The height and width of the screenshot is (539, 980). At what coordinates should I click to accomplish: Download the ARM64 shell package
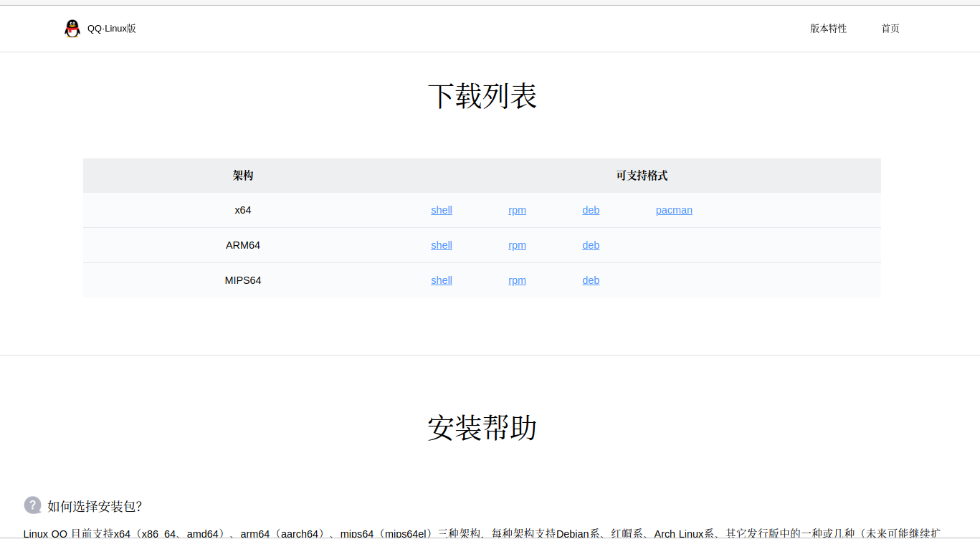[x=442, y=245]
